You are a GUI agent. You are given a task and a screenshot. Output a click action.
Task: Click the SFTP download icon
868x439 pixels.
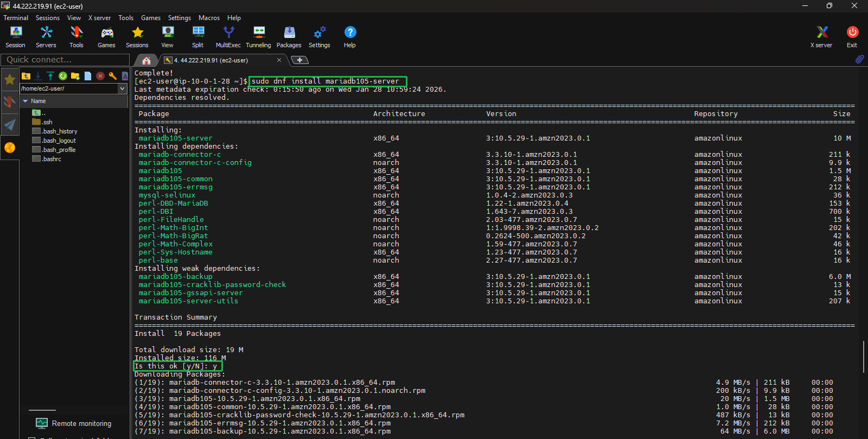point(38,76)
